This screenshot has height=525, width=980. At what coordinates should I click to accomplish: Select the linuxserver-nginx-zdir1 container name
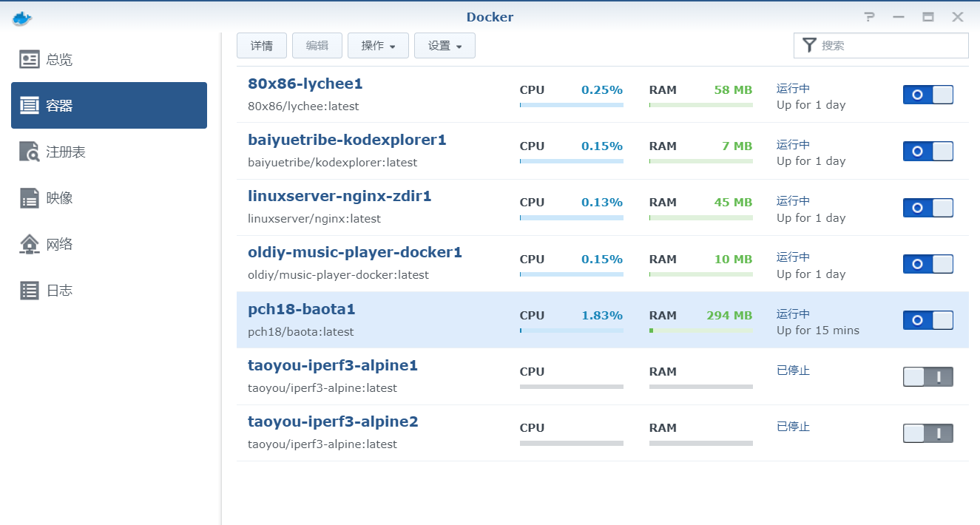339,197
